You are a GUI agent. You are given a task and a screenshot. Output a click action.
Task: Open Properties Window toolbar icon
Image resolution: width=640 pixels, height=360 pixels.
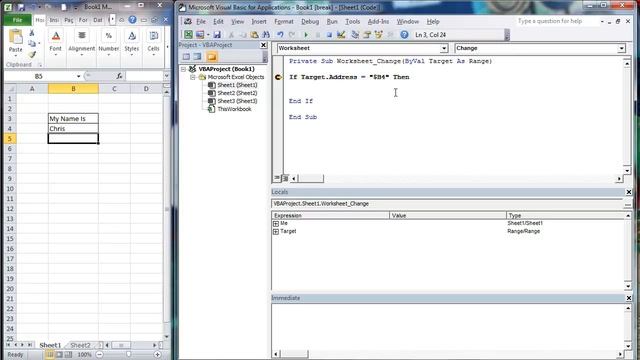(x=367, y=35)
